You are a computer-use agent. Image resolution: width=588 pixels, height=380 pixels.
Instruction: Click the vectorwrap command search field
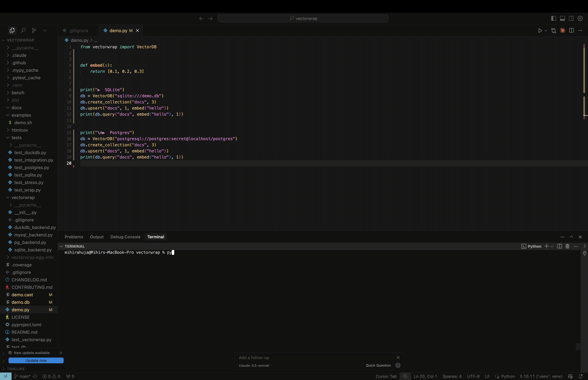click(303, 19)
